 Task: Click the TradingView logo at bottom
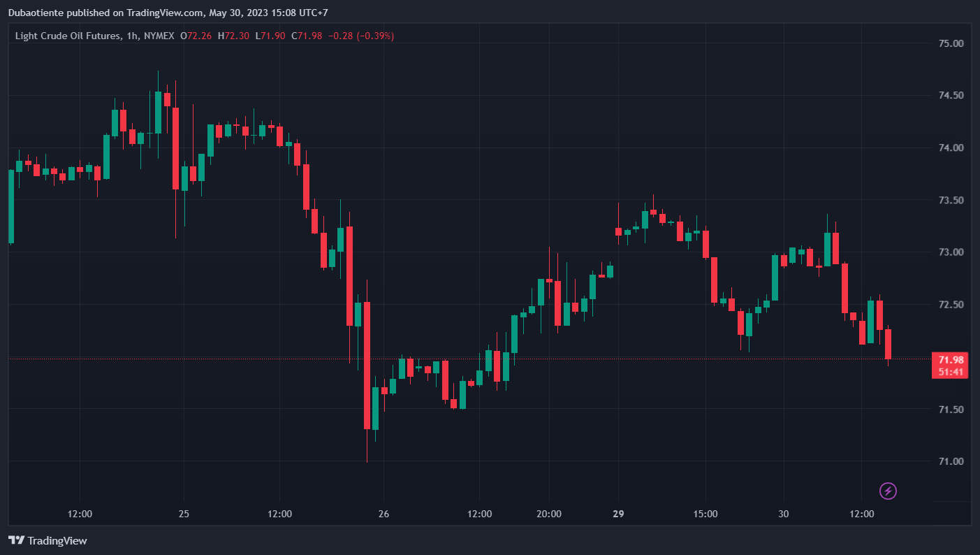(47, 540)
